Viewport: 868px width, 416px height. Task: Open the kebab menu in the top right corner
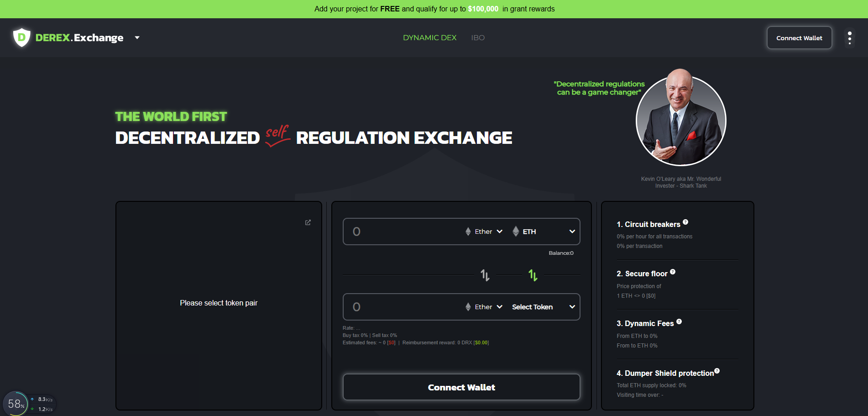click(849, 37)
